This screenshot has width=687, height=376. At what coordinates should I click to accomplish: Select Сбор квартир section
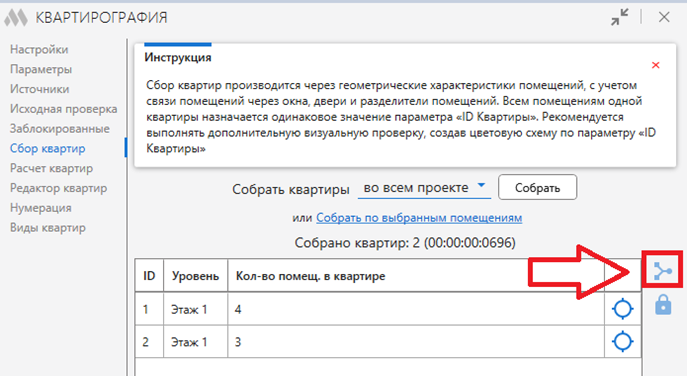point(47,149)
